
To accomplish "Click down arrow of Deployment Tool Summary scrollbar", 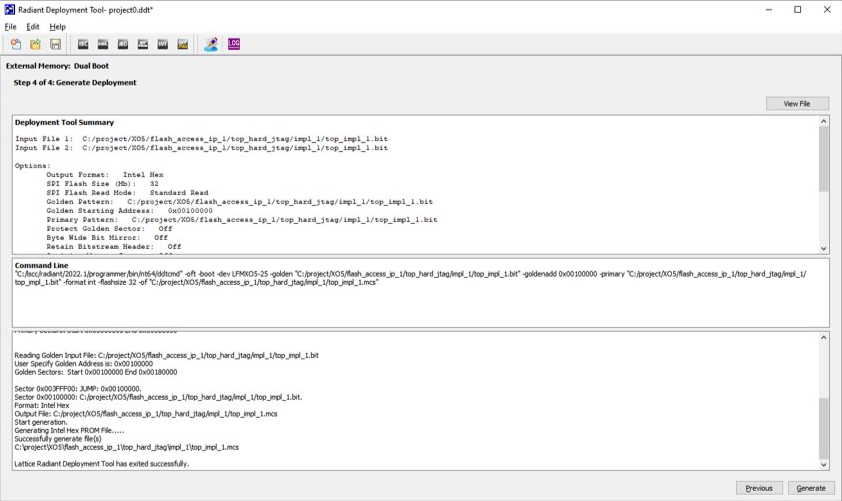I will click(824, 249).
